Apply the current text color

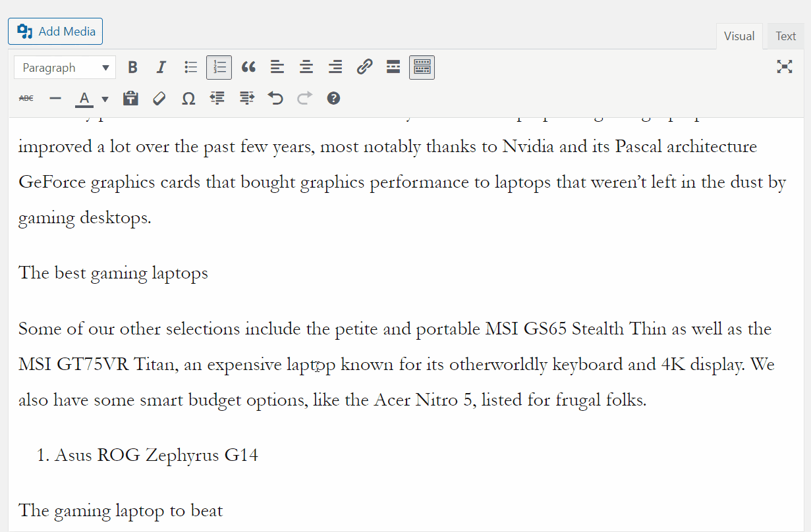coord(84,98)
